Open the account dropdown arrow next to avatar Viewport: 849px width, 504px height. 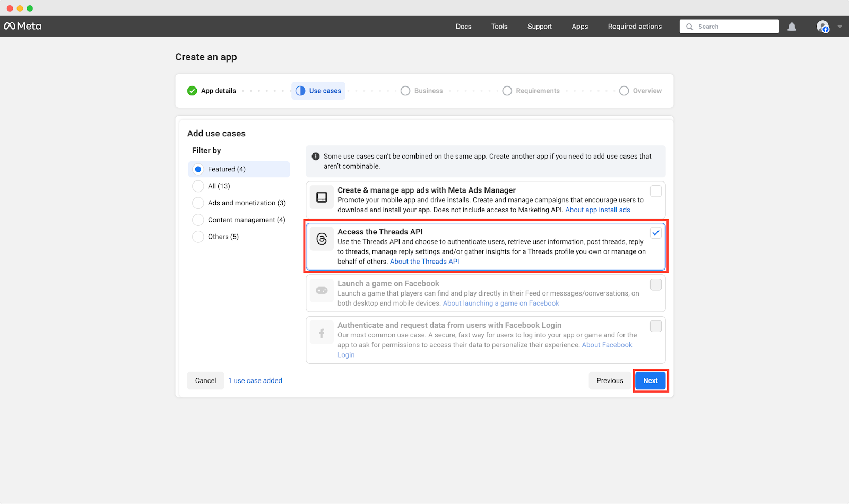839,26
